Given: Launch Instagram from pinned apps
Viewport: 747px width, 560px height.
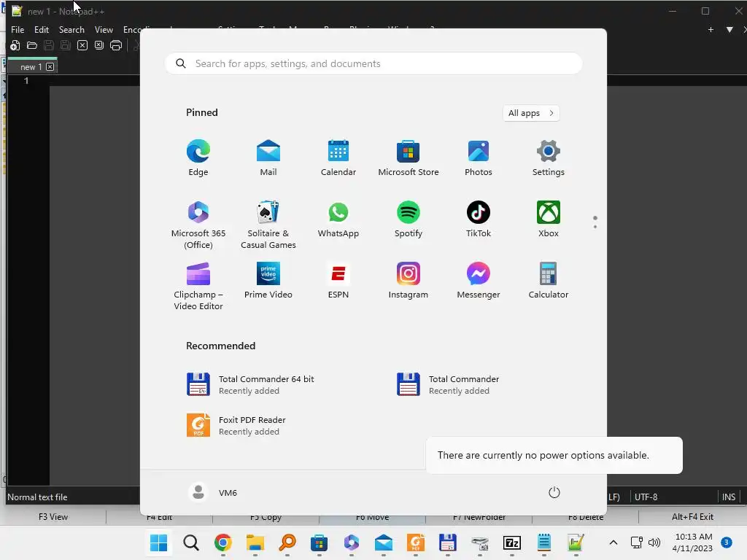Looking at the screenshot, I should pyautogui.click(x=409, y=280).
